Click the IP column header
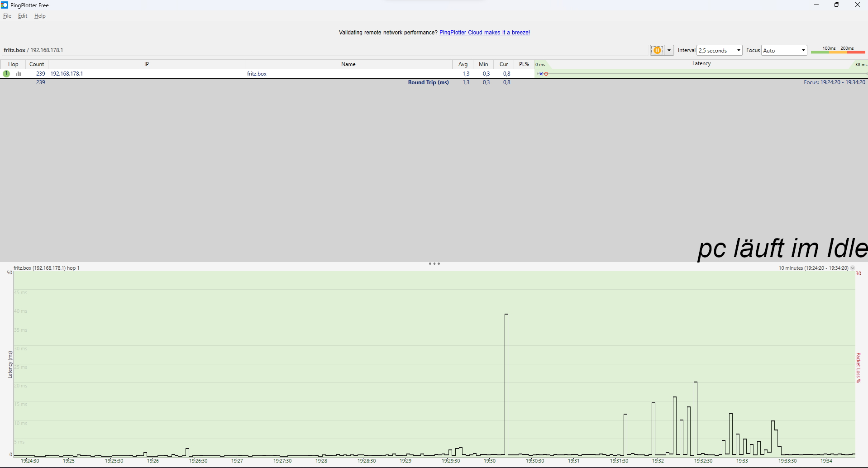 point(147,64)
